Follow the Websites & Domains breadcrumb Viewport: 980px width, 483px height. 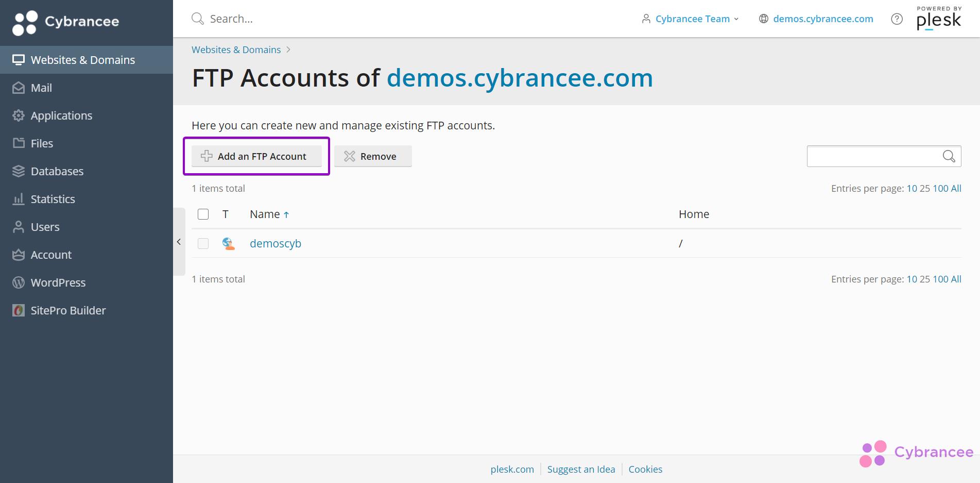236,49
